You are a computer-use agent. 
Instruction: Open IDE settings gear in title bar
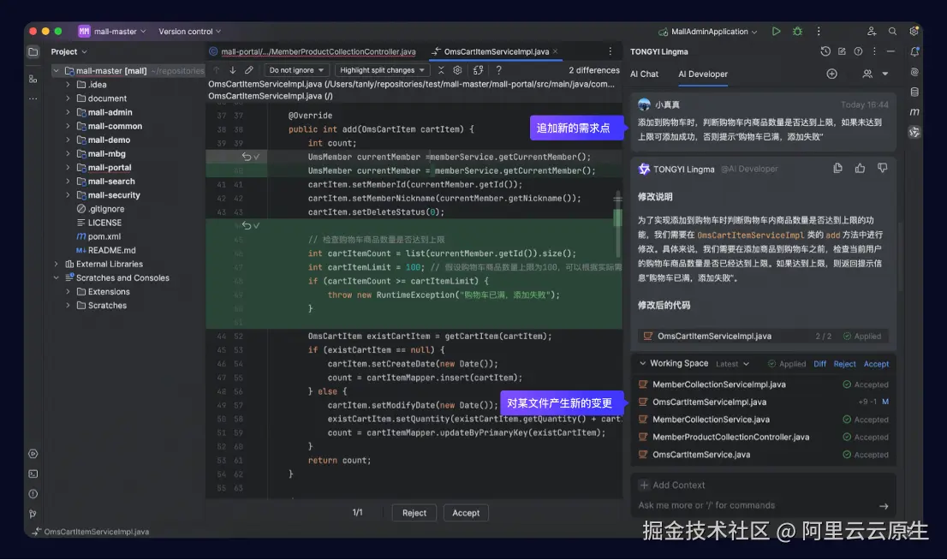tap(914, 32)
